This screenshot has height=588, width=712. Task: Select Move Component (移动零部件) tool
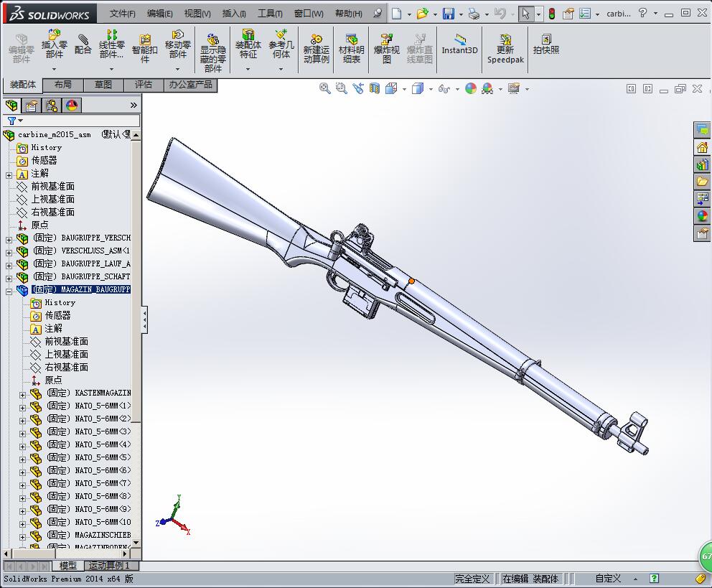[x=177, y=44]
